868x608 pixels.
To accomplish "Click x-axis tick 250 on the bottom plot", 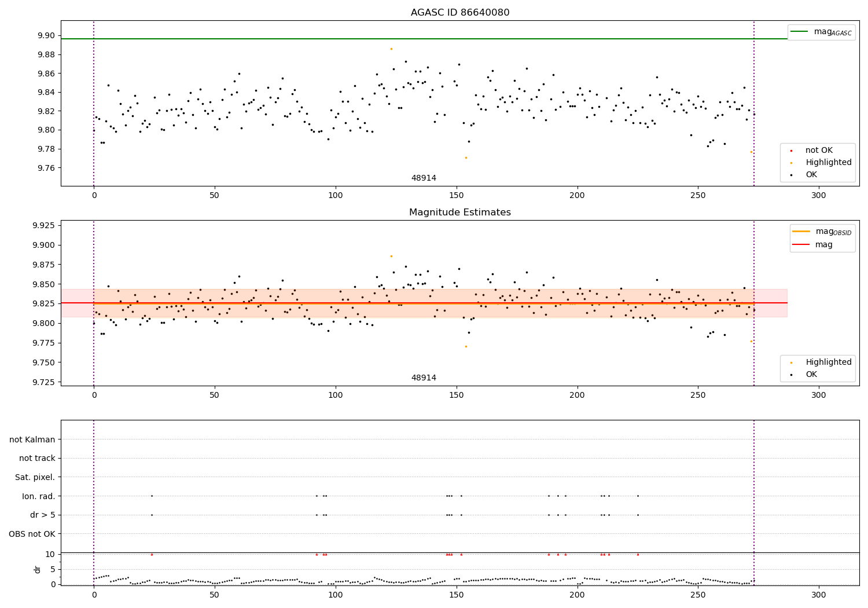I will coord(698,595).
